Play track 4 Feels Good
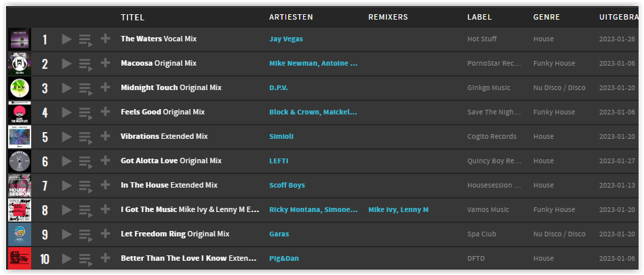This screenshot has width=644, height=275. (66, 112)
